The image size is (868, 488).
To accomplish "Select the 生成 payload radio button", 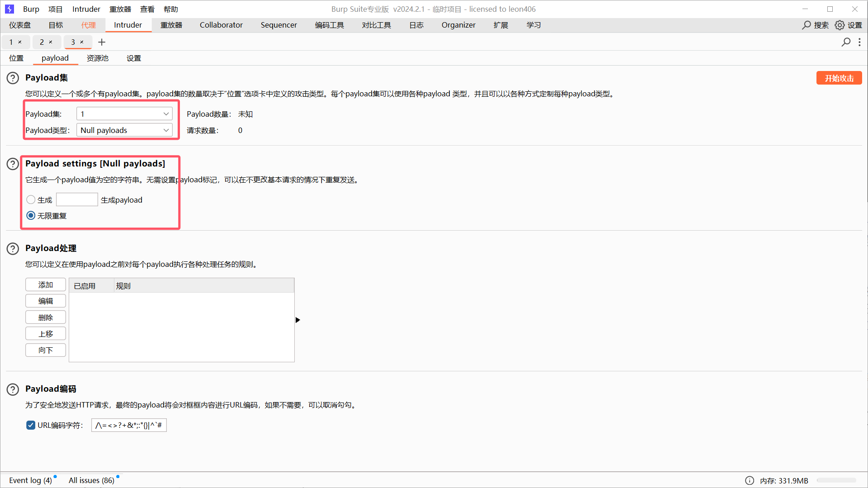I will point(31,199).
